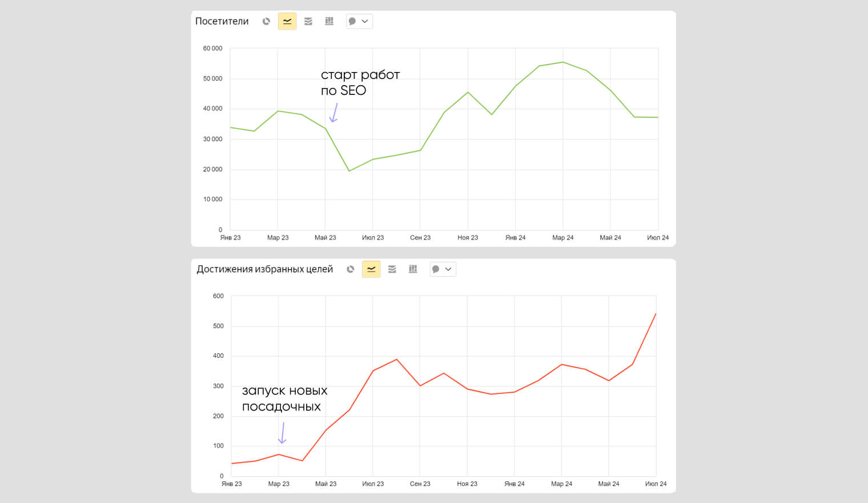The image size is (868, 503).
Task: Select line chart view for Посетители
Action: click(x=287, y=21)
